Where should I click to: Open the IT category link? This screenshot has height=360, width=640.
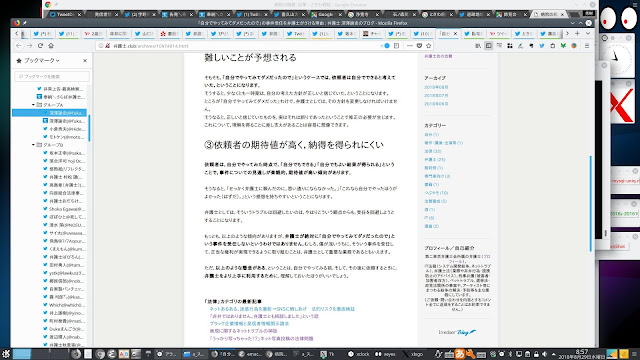click(429, 218)
